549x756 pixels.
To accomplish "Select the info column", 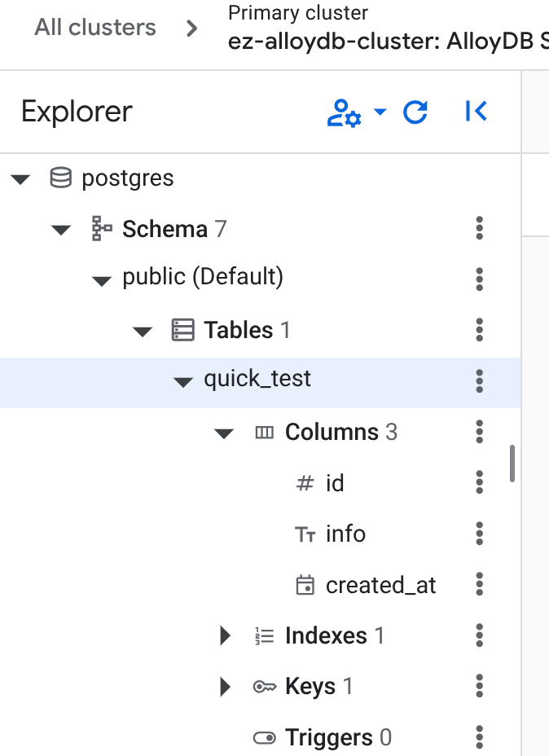I will click(x=345, y=534).
